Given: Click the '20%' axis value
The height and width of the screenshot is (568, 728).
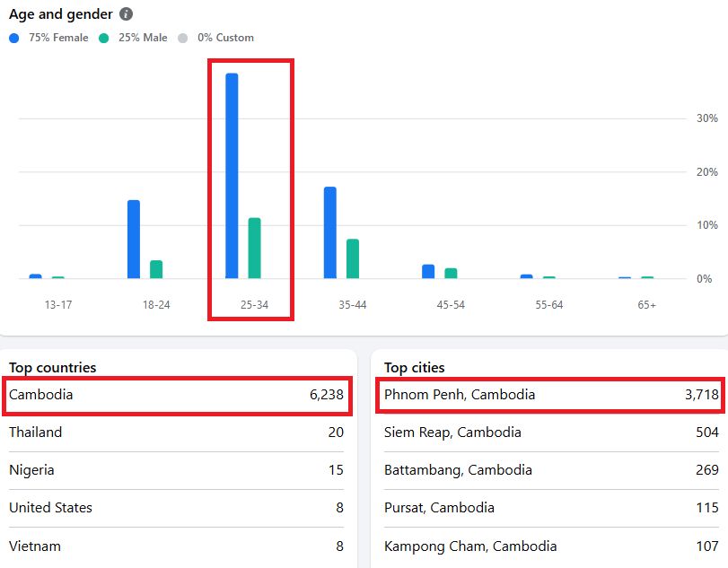Looking at the screenshot, I should pos(707,172).
